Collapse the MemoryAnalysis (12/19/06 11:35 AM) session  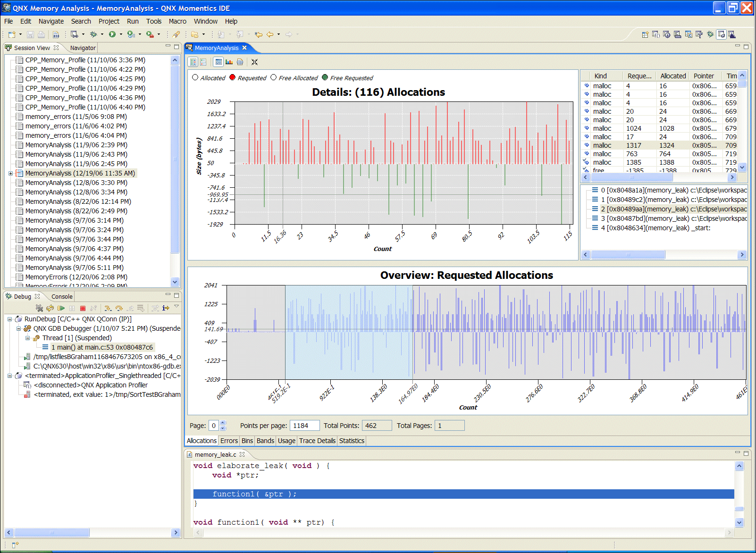click(10, 173)
